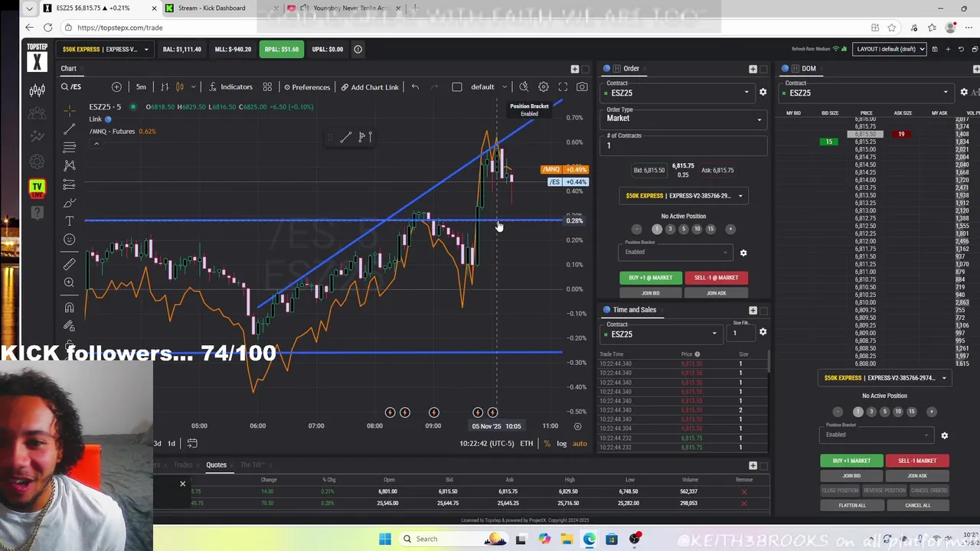Open chart Preferences
The height and width of the screenshot is (551, 980).
point(307,87)
